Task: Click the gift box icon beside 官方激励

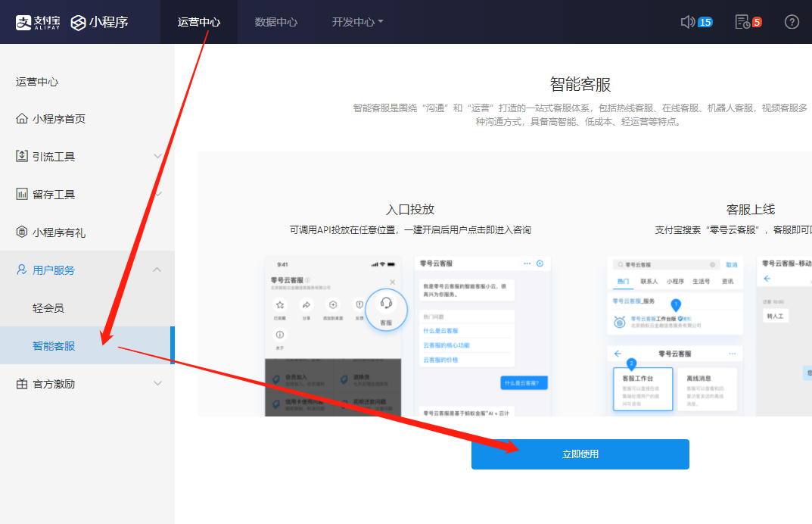Action: pos(22,384)
